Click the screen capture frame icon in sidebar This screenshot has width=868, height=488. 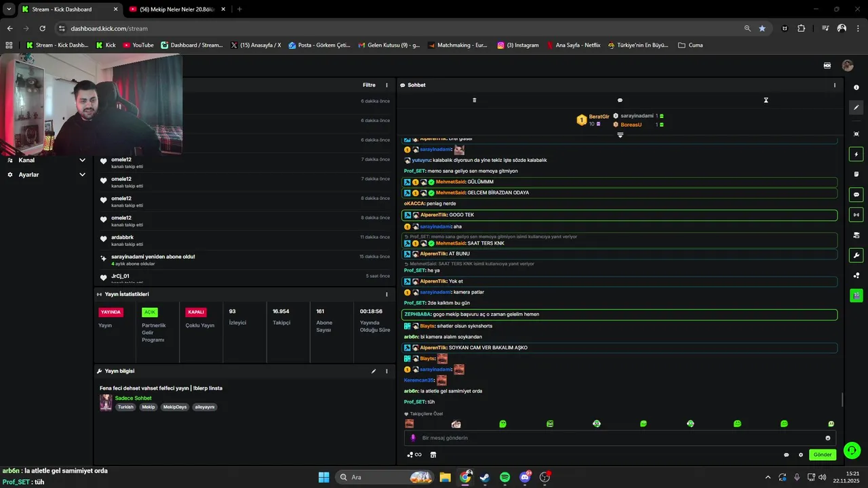(x=856, y=134)
